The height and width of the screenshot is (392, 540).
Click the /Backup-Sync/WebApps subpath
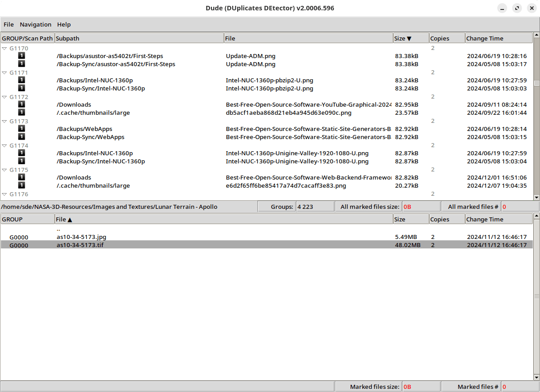[90, 137]
